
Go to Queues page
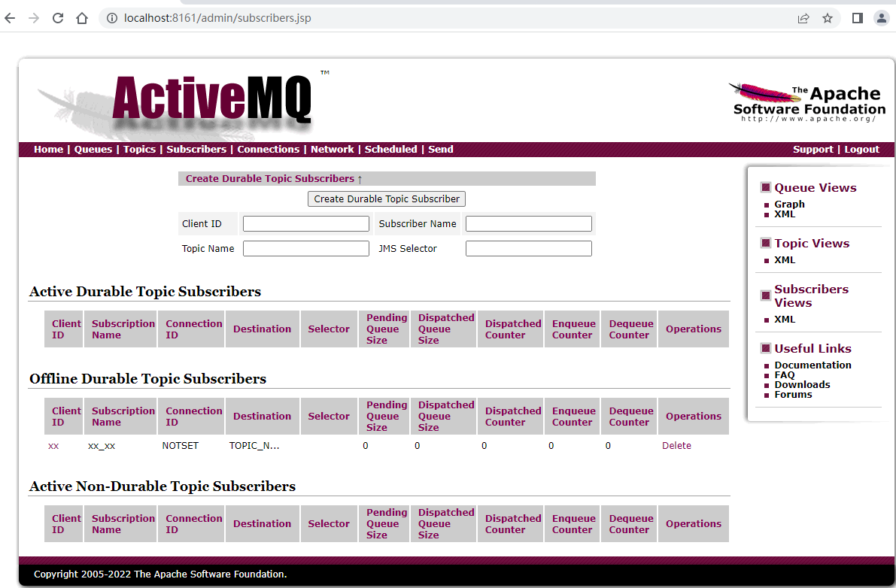click(x=93, y=149)
